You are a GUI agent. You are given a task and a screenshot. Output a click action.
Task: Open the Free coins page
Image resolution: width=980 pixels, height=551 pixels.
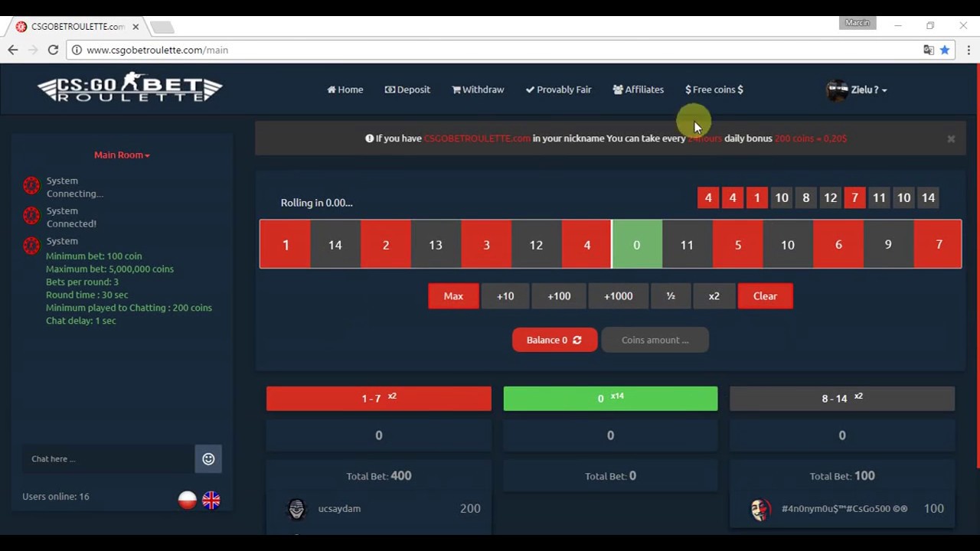[x=714, y=90]
